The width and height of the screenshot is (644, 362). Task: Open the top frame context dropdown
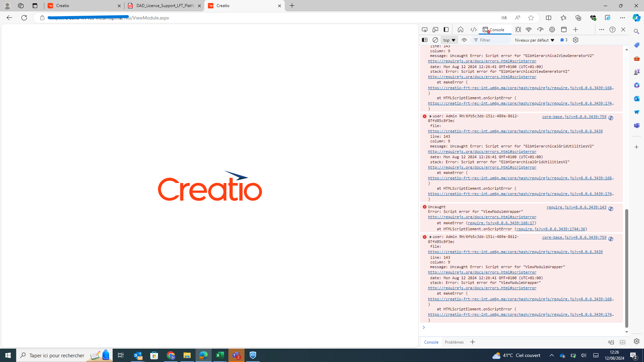pos(449,40)
